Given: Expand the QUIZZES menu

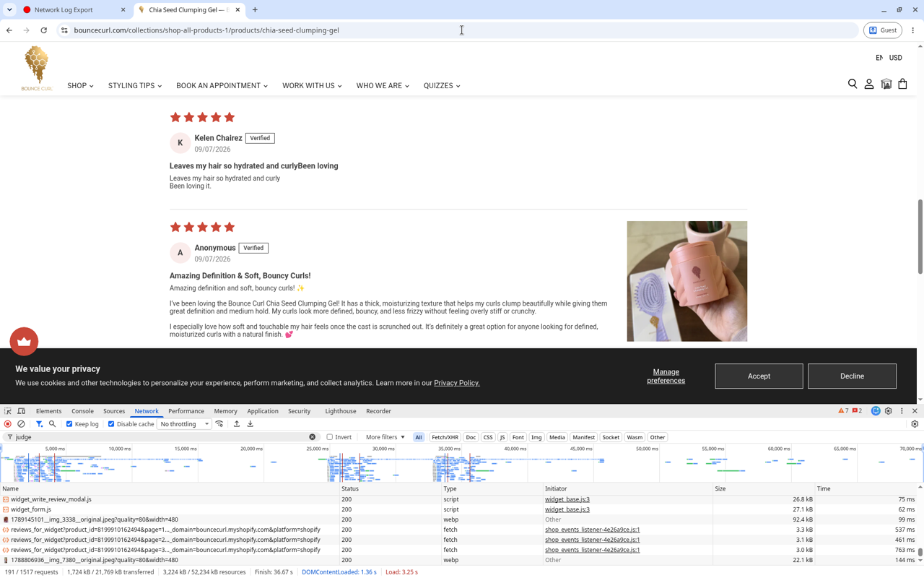Looking at the screenshot, I should 442,85.
